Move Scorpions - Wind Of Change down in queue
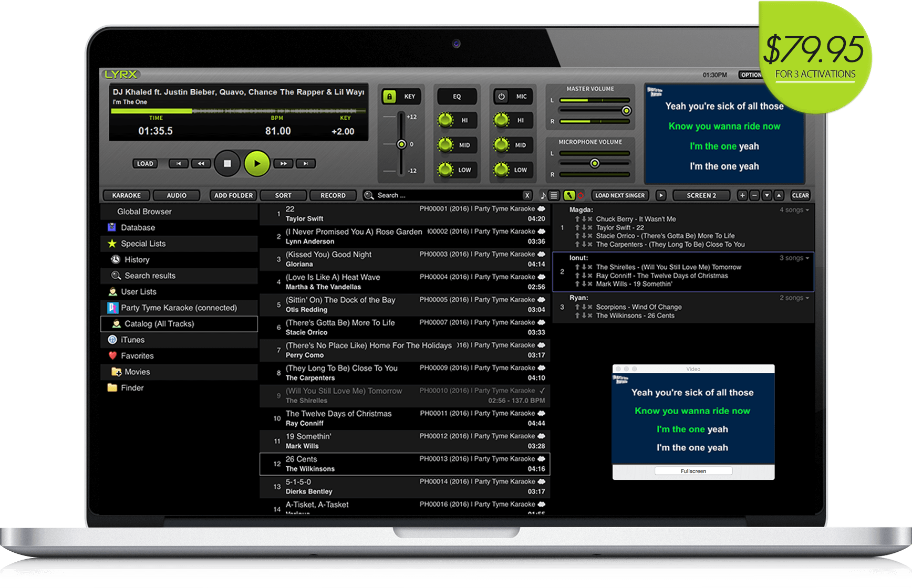 pos(584,307)
